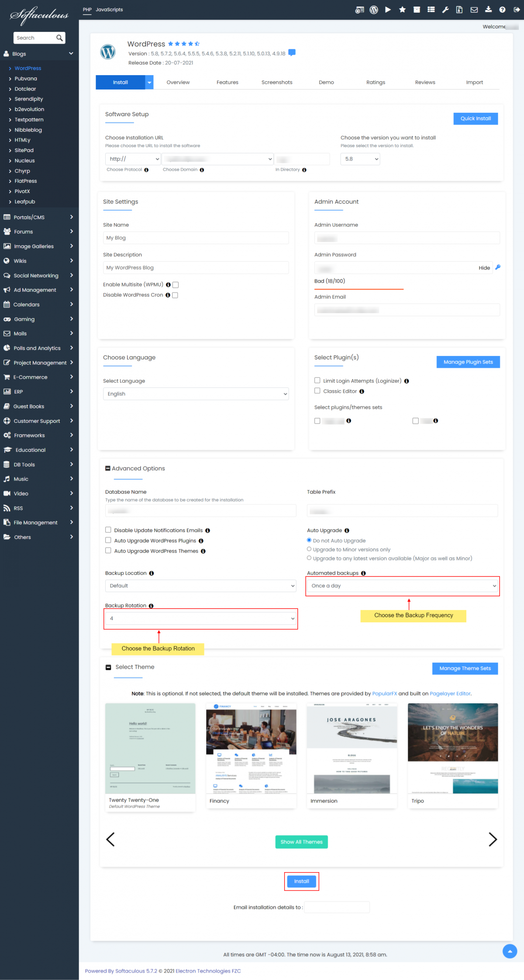Click the Show All Themes button
This screenshot has height=980, width=524.
pyautogui.click(x=301, y=842)
